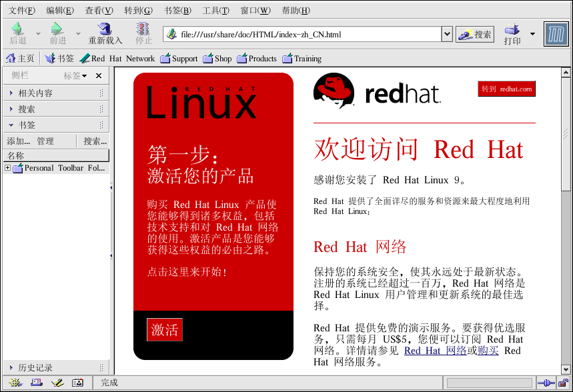Expand the 历史记录 (History) sidebar panel

36,367
